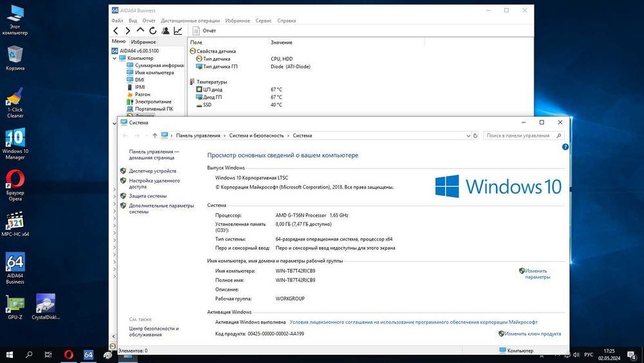644x363 pixels.
Task: Open the Избранное menu in AIDA64 menu bar
Action: pyautogui.click(x=238, y=21)
